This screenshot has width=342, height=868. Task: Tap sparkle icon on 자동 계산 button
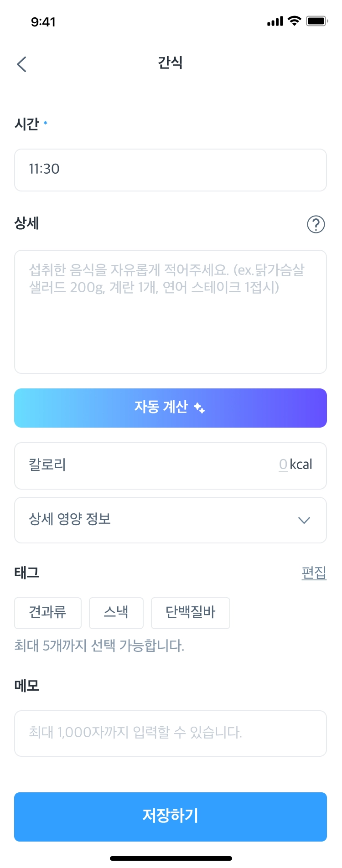199,408
